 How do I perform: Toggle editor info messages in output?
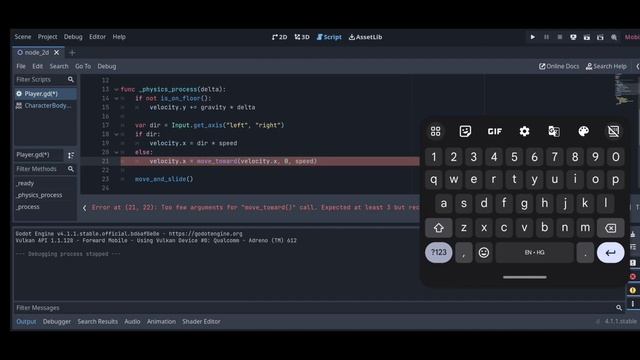click(633, 304)
